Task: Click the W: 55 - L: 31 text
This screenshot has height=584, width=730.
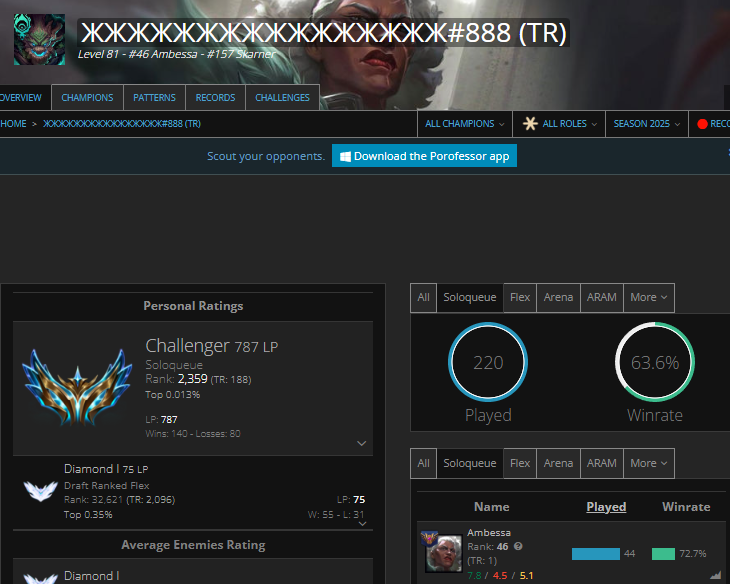Action: click(336, 515)
